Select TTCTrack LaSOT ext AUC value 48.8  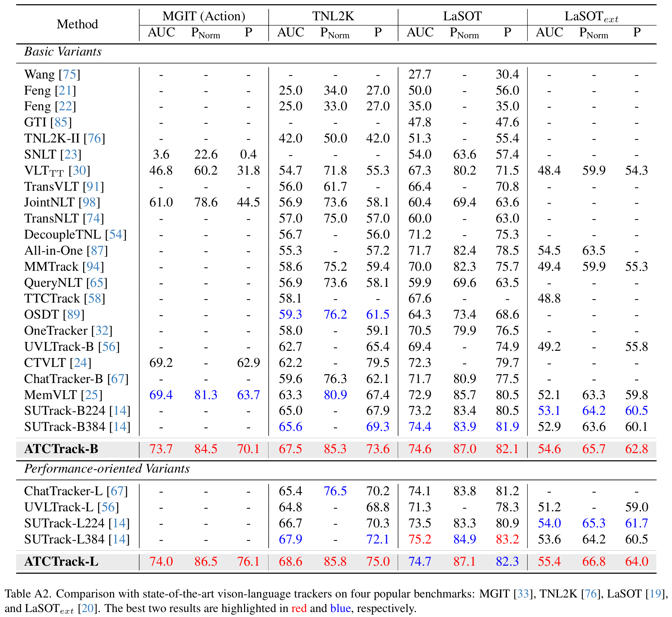point(549,298)
